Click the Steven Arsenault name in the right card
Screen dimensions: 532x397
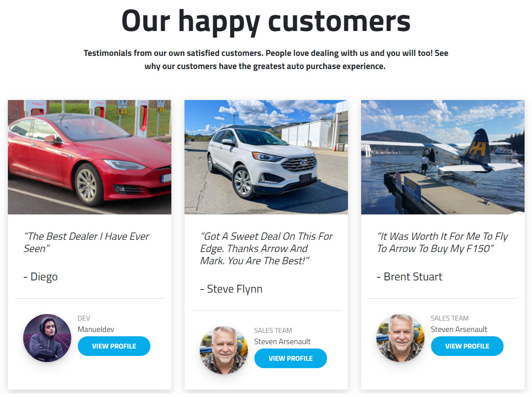click(459, 329)
